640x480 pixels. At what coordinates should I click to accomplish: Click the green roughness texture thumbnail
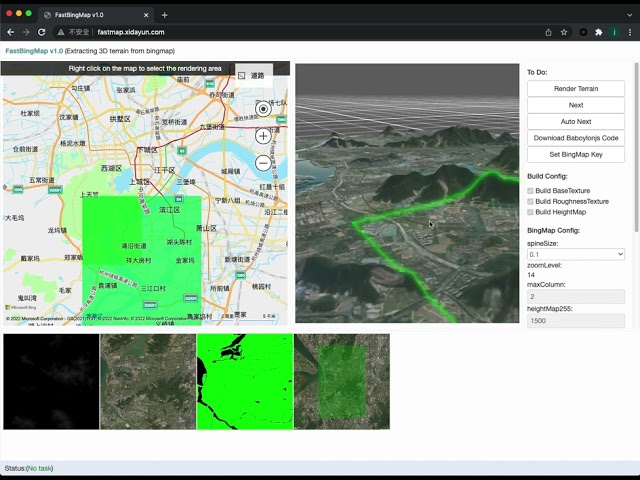245,382
